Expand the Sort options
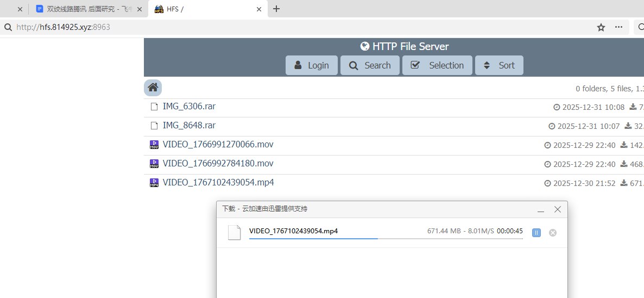644x298 pixels. tap(499, 65)
